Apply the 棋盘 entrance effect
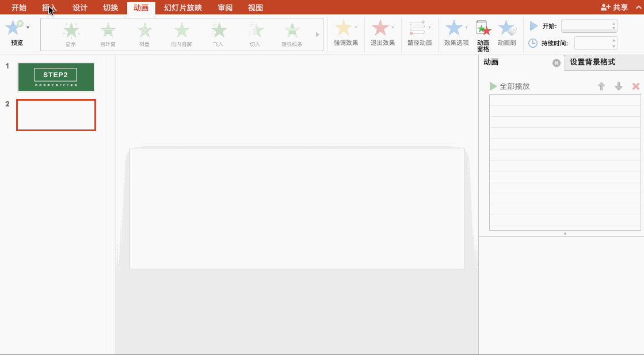 click(x=144, y=34)
